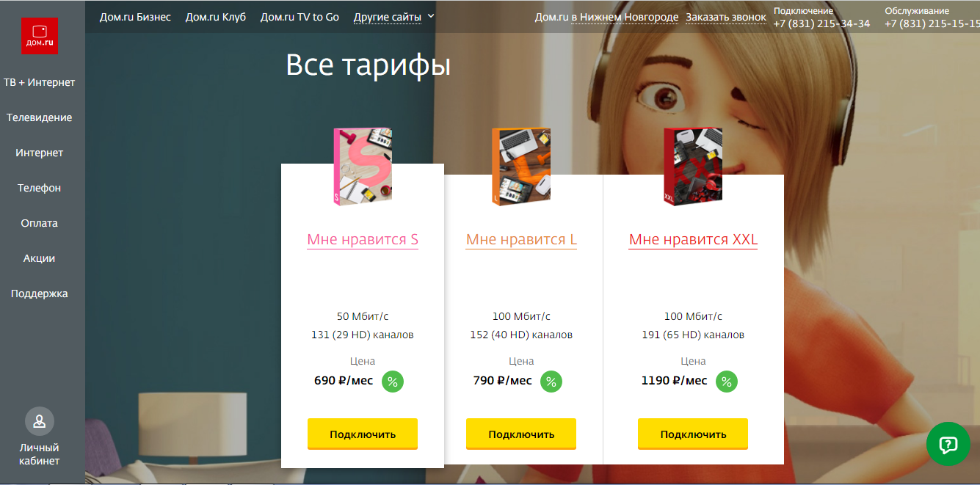
Task: Go to Дом.ru Клуб site
Action: pyautogui.click(x=216, y=17)
